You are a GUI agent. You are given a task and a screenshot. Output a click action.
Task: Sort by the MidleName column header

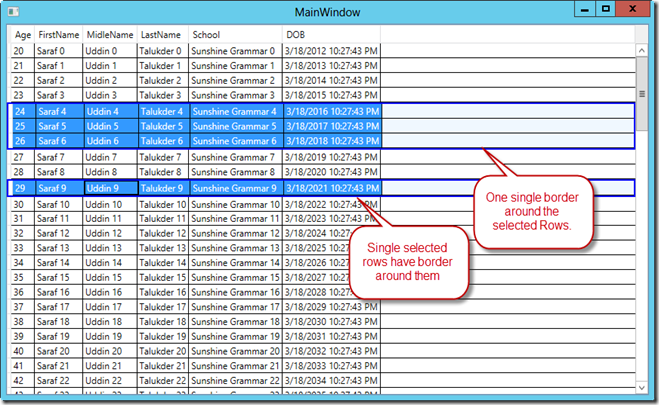(110, 35)
